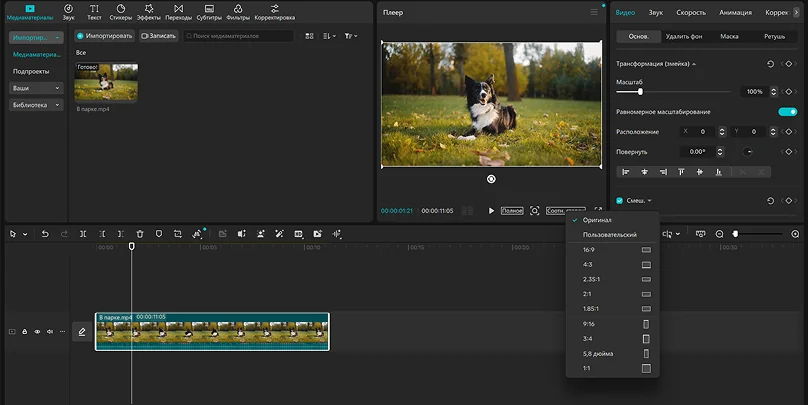The image size is (808, 405).
Task: Collapse the Трансформация section
Action: [694, 64]
